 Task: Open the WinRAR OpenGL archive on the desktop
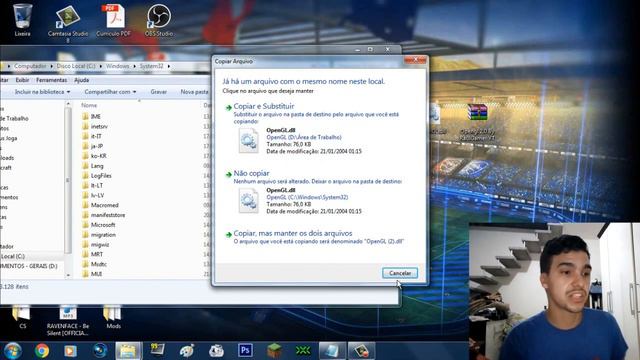[x=477, y=122]
